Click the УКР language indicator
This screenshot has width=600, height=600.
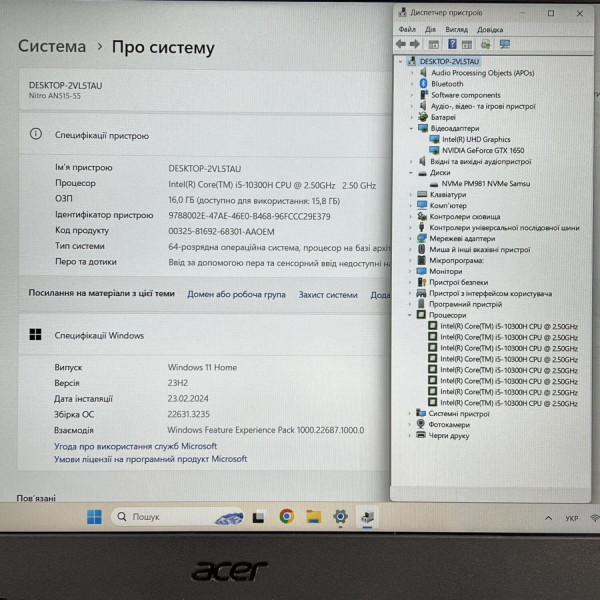tap(572, 518)
